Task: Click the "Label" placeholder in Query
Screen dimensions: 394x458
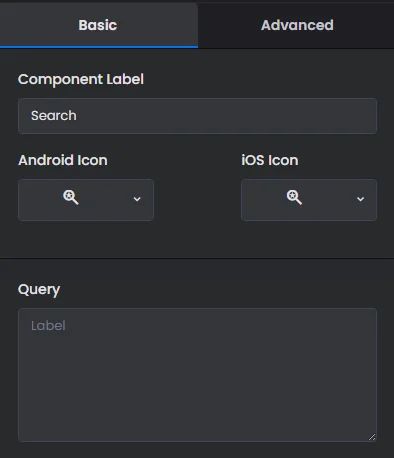Action: click(48, 326)
